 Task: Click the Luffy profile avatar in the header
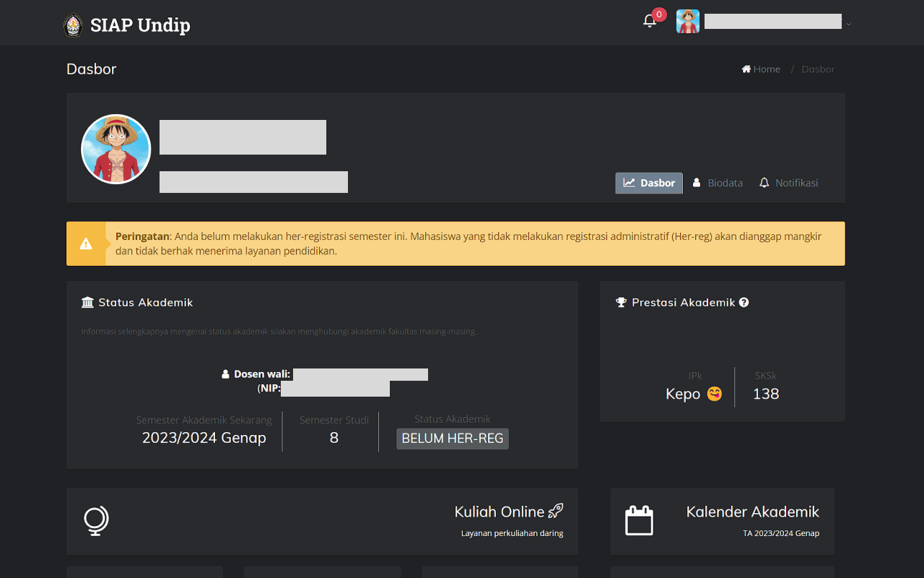pos(687,21)
